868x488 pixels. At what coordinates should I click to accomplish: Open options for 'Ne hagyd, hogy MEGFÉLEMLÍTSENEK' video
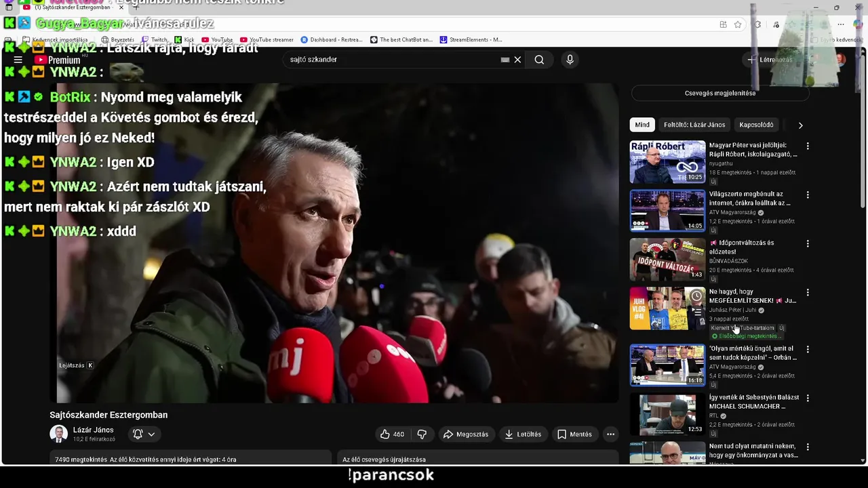pos(807,292)
